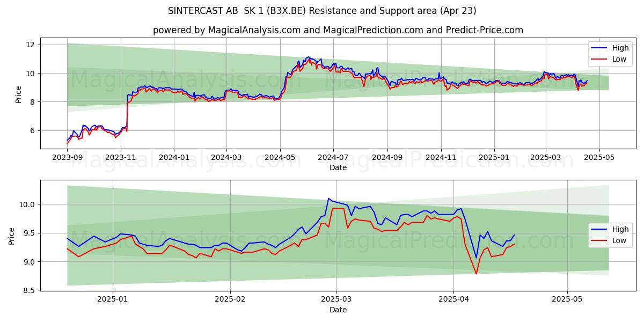The width and height of the screenshot is (644, 322).
Task: Click 'Low' in the upper chart legend
Action: [619, 59]
